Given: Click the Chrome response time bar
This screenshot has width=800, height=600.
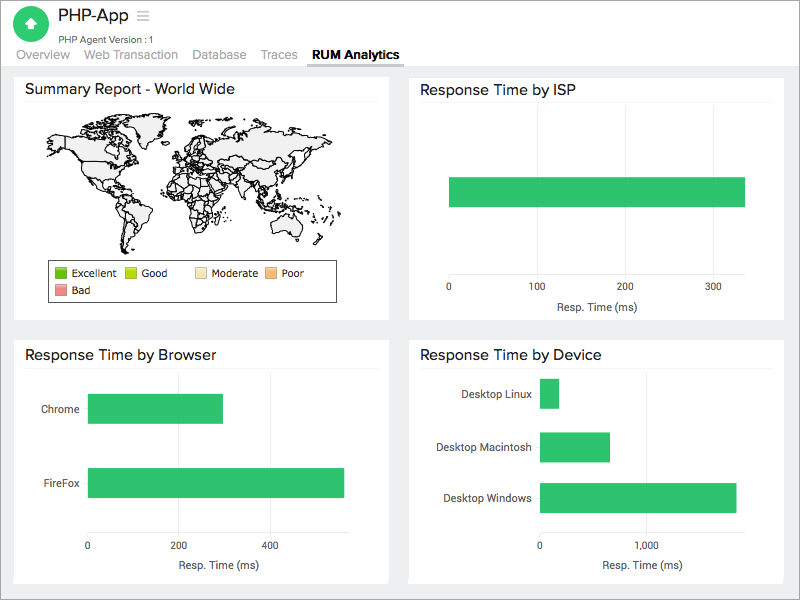Looking at the screenshot, I should (155, 409).
